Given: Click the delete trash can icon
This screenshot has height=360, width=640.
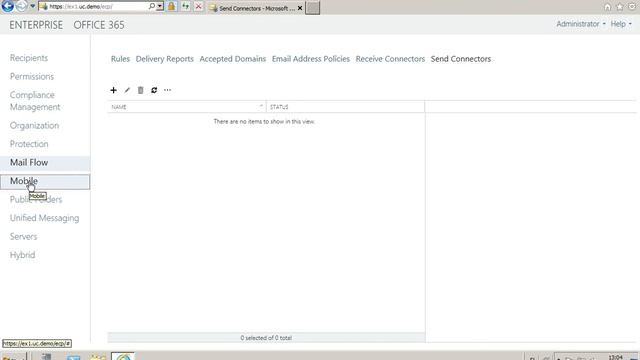Looking at the screenshot, I should 140,90.
